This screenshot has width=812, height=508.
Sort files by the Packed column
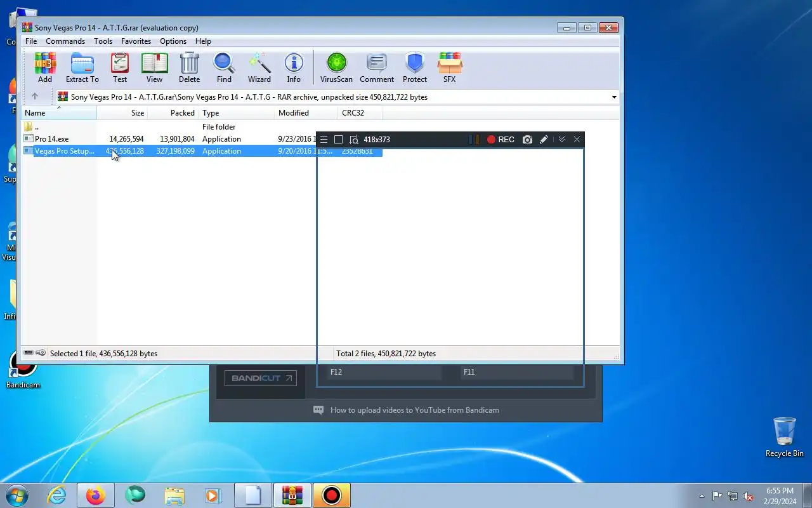[x=173, y=113]
